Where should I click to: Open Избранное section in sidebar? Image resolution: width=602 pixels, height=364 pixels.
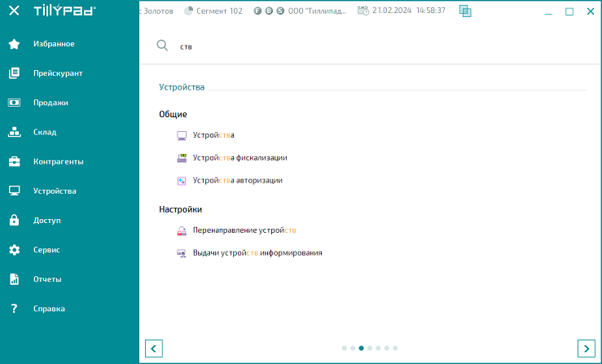click(54, 43)
